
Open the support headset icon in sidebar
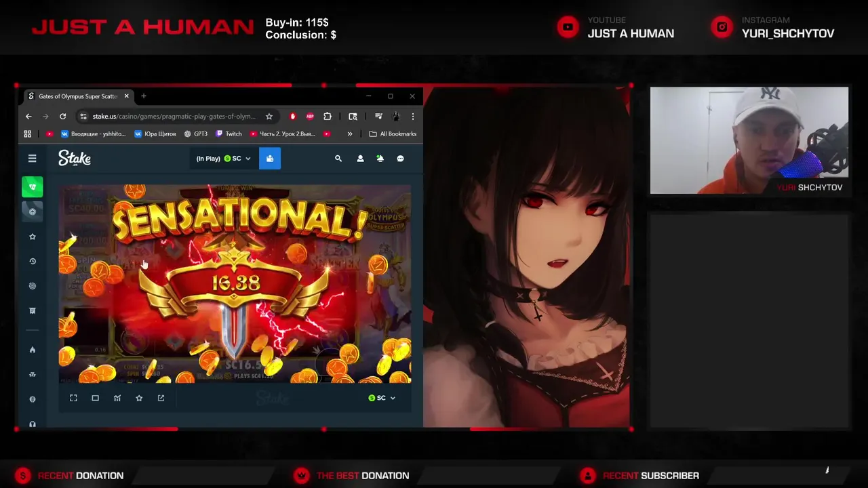(x=32, y=424)
